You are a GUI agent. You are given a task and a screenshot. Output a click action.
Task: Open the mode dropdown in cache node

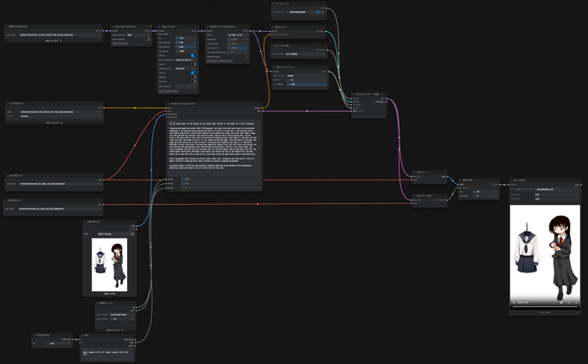[x=238, y=35]
